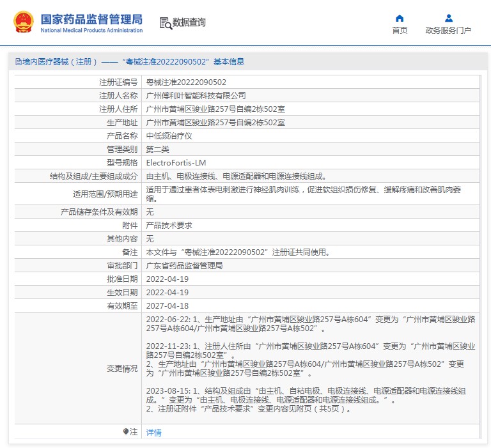Click the product name 中低频治疗仪
The image size is (491, 448).
pos(169,136)
